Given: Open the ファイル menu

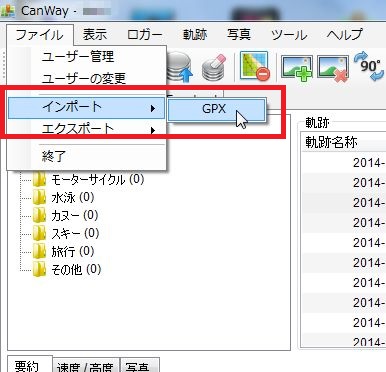Looking at the screenshot, I should (39, 35).
